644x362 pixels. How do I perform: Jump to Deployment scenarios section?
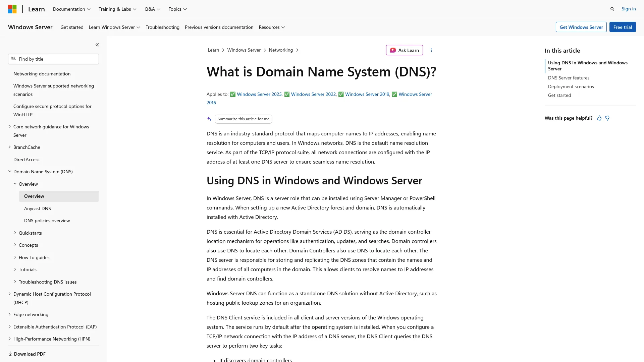tap(571, 86)
